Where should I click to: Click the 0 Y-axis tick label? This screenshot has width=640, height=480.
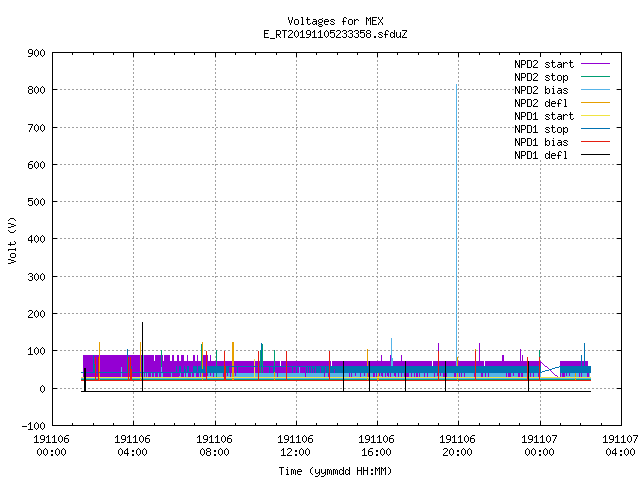(42, 389)
